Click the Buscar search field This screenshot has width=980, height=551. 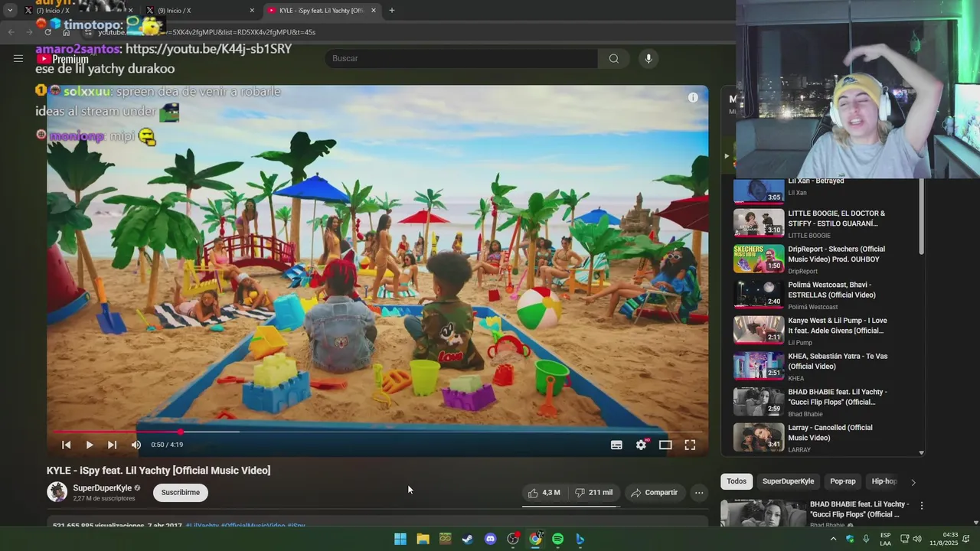pos(461,58)
